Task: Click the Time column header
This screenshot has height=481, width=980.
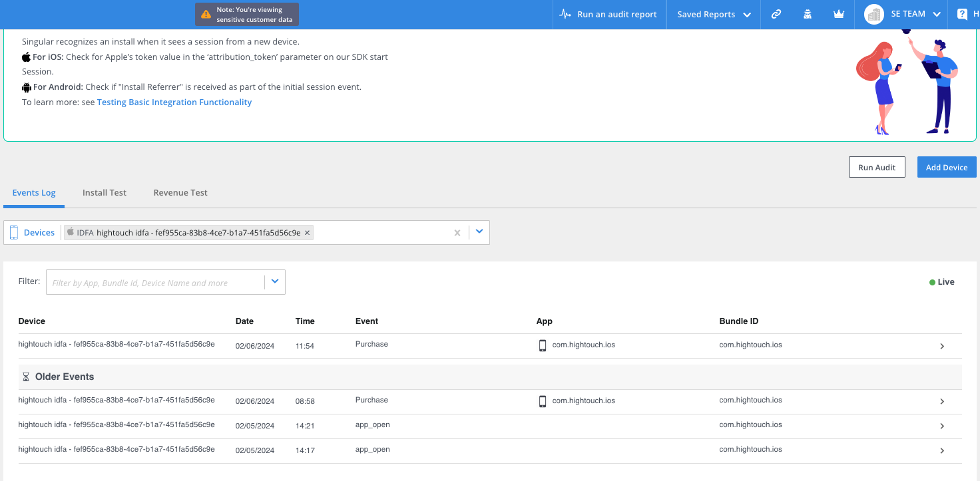Action: (305, 321)
